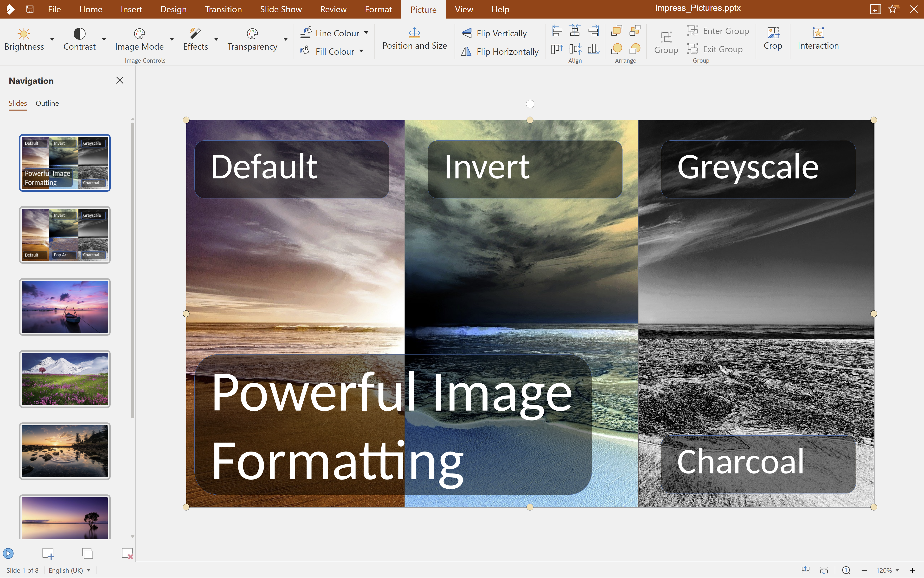The height and width of the screenshot is (578, 924).
Task: Select slide 2 thumbnail with Pop Art
Action: coord(64,235)
